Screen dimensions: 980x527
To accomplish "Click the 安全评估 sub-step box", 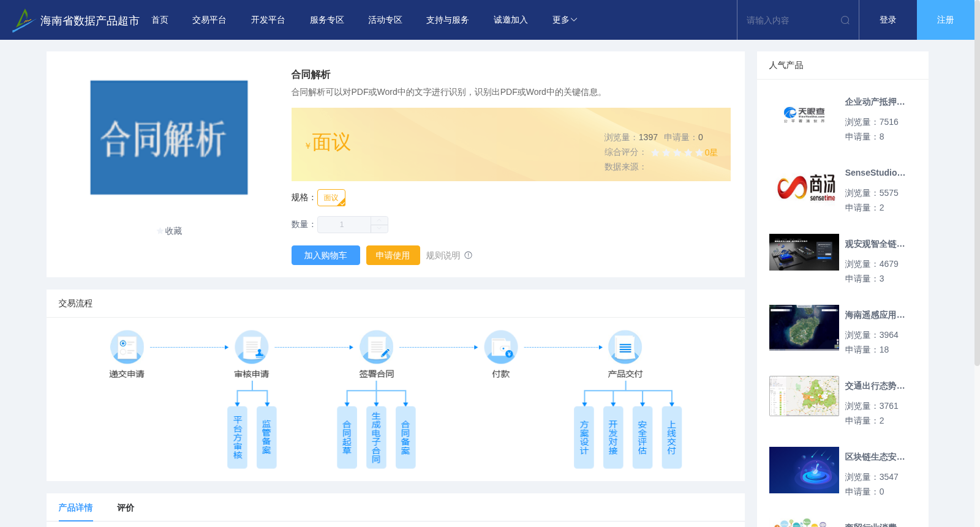I will [x=643, y=438].
